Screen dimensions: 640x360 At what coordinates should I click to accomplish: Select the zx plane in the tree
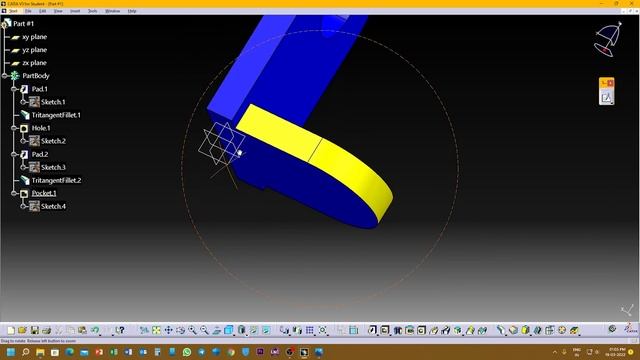tap(34, 63)
